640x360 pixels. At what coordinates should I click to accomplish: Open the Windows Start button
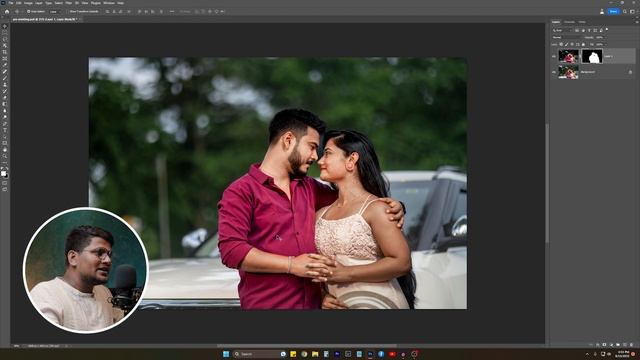point(226,354)
